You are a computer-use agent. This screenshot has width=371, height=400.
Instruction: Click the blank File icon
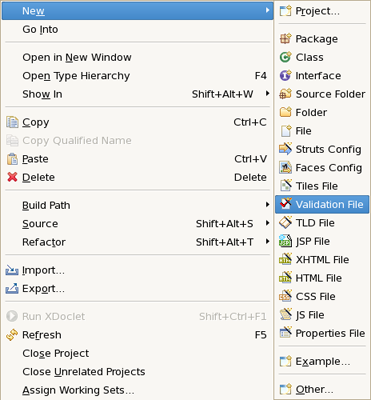286,131
